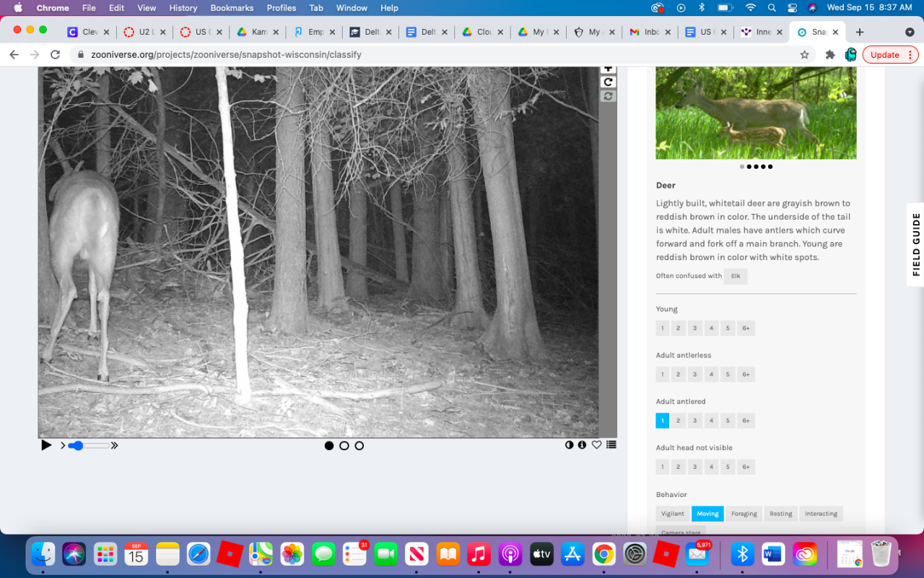Open the subject metadata info icon
Viewport: 924px width, 578px height.
coord(582,445)
